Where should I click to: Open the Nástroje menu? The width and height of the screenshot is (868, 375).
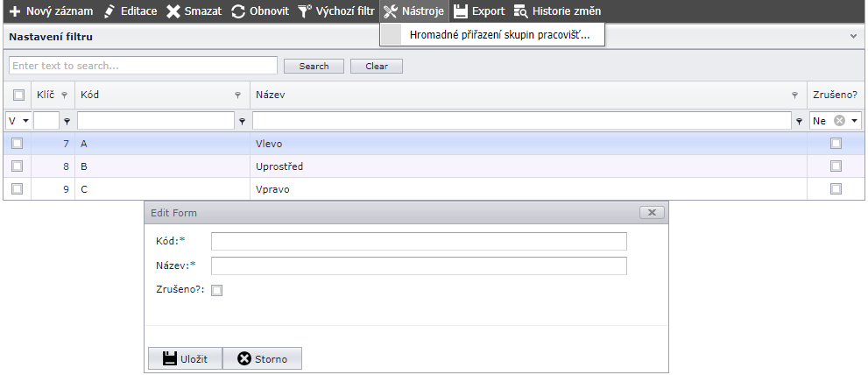coord(413,11)
